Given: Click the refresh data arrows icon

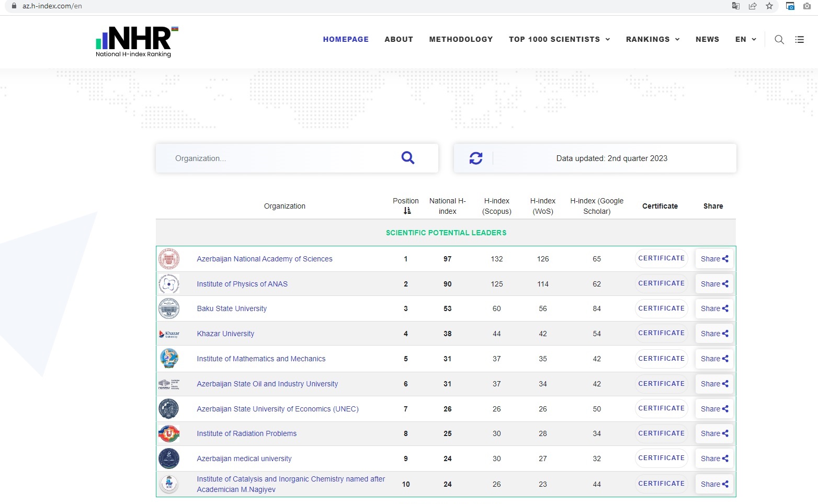Looking at the screenshot, I should tap(476, 158).
